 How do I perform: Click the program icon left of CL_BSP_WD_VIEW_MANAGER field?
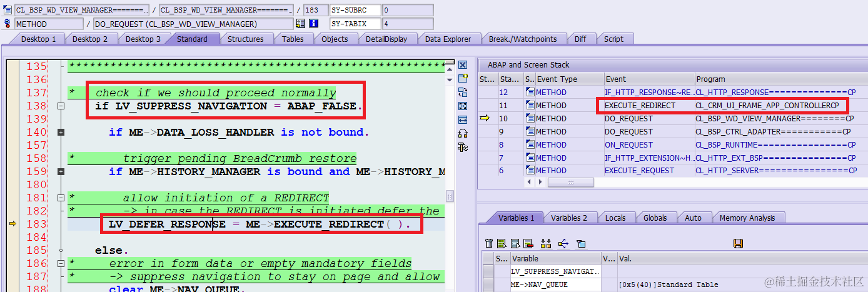(8, 10)
